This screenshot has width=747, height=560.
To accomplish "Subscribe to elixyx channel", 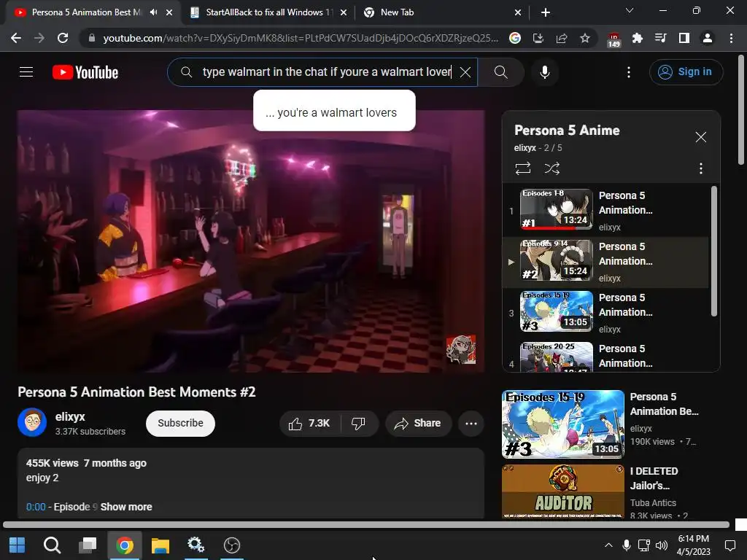I will pyautogui.click(x=180, y=423).
